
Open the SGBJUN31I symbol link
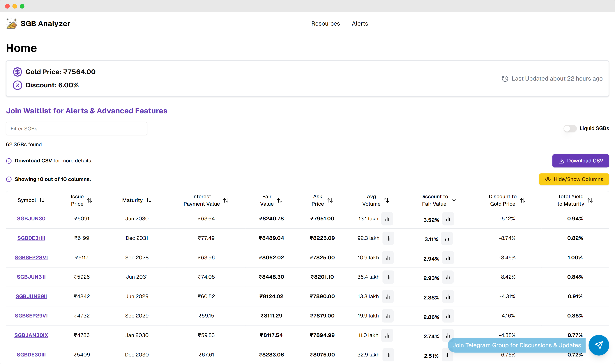[x=31, y=277]
